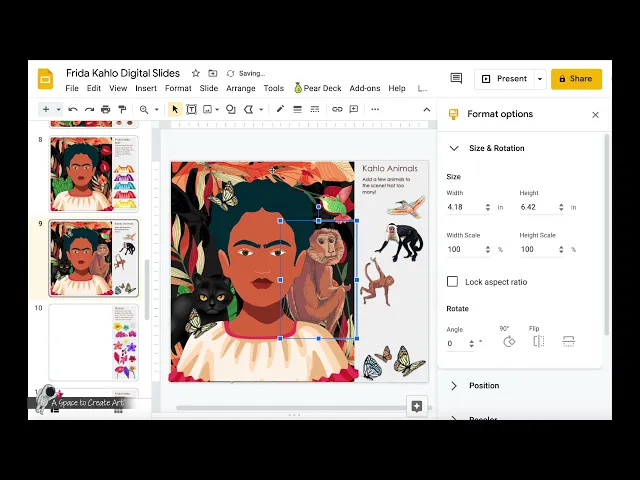This screenshot has width=640, height=480.
Task: Open the Add-ons menu
Action: [x=364, y=88]
